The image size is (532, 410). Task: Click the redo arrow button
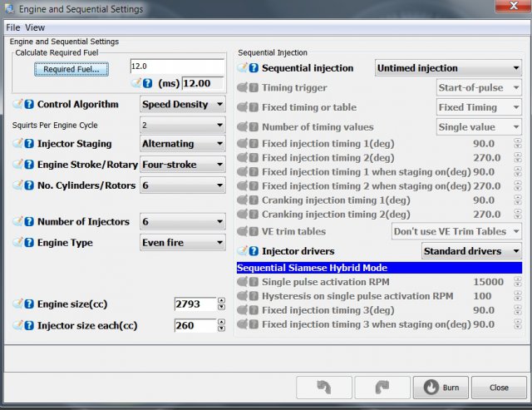382,387
